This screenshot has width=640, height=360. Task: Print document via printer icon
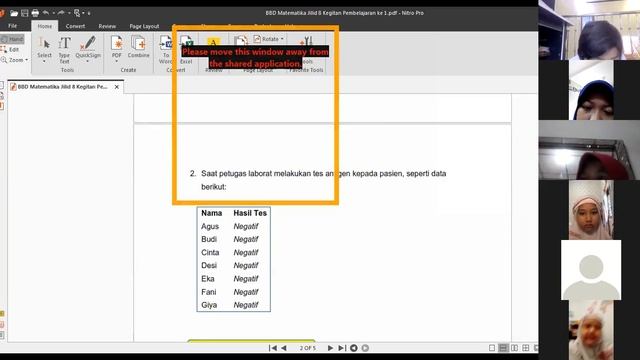point(35,13)
